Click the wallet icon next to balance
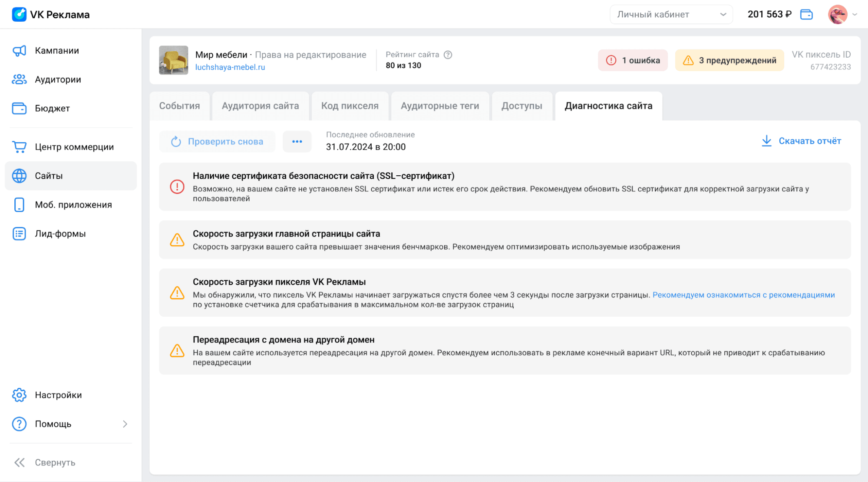This screenshot has height=482, width=868. (x=806, y=14)
